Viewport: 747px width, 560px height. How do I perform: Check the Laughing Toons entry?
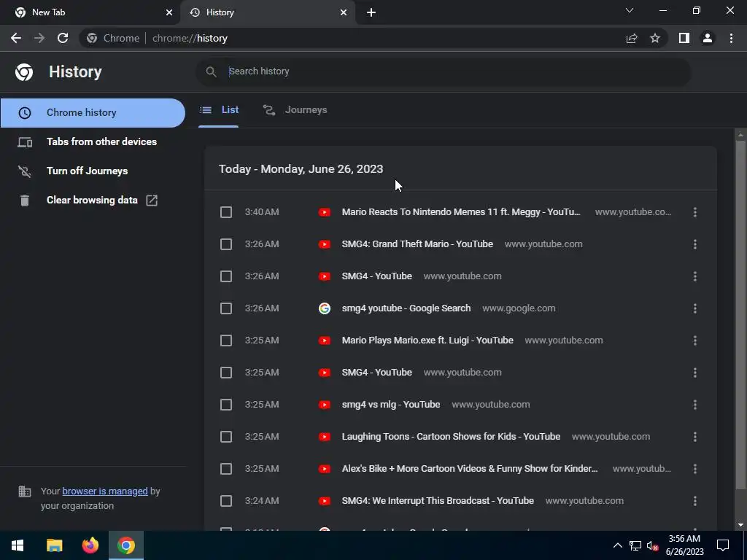226,437
